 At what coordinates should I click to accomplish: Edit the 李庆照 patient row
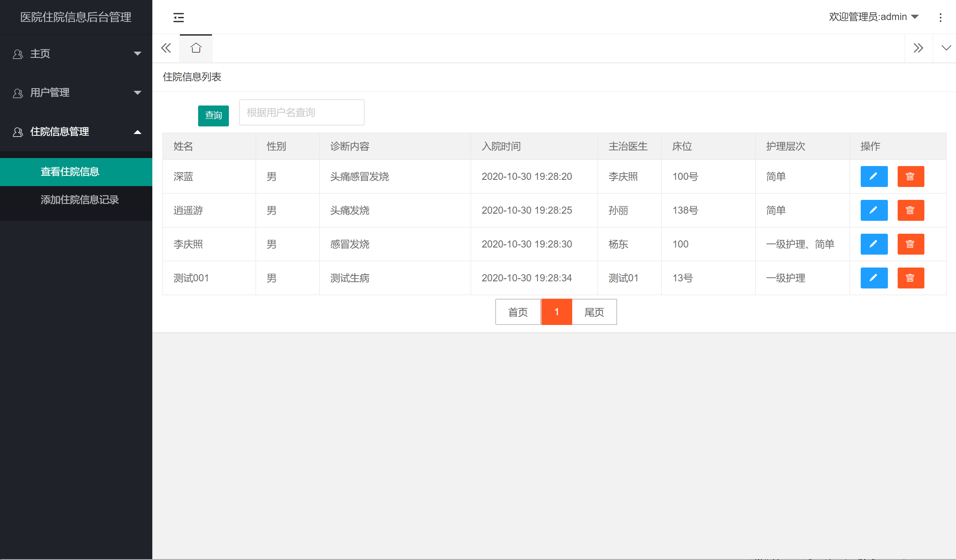point(874,244)
